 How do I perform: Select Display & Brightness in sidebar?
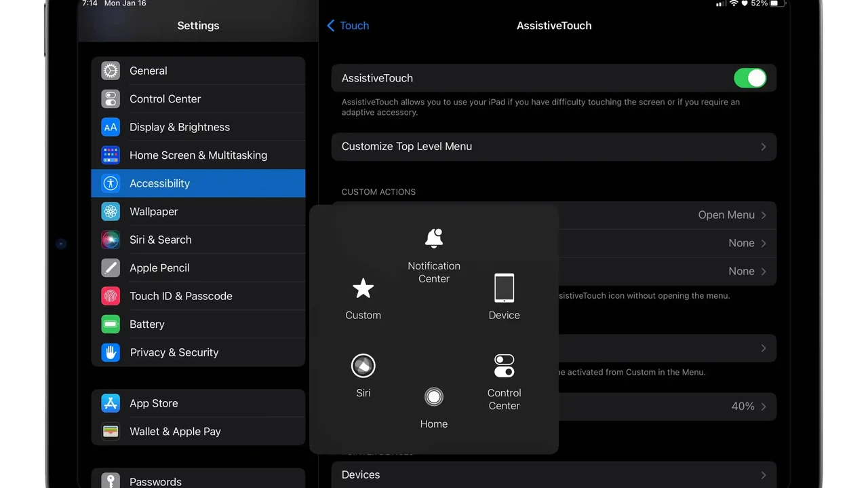[198, 127]
